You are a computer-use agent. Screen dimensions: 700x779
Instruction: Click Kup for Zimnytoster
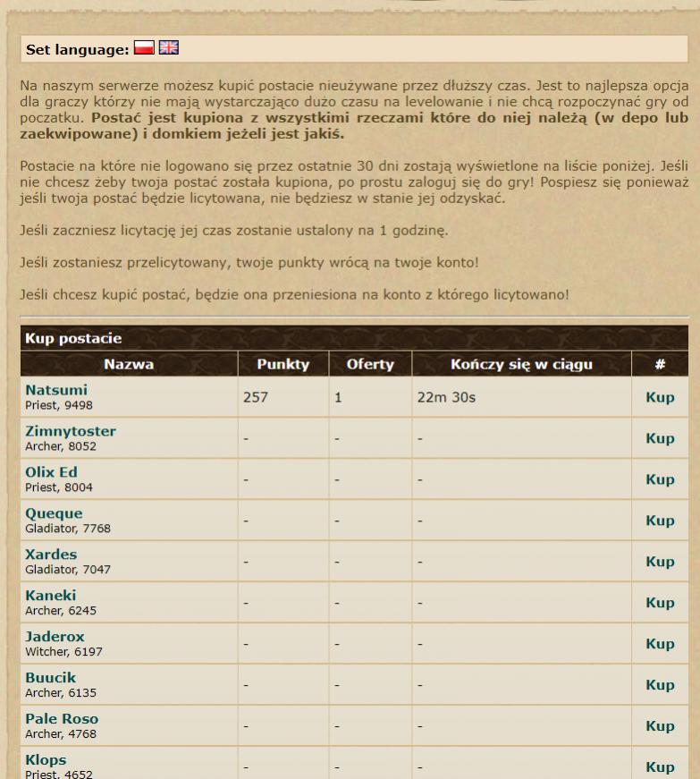coord(660,439)
